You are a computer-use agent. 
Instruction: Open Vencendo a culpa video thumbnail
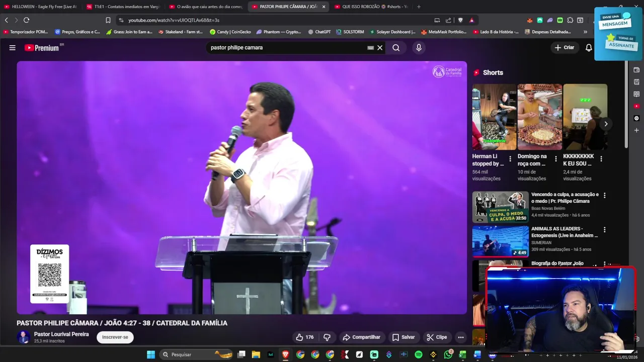[x=500, y=207]
